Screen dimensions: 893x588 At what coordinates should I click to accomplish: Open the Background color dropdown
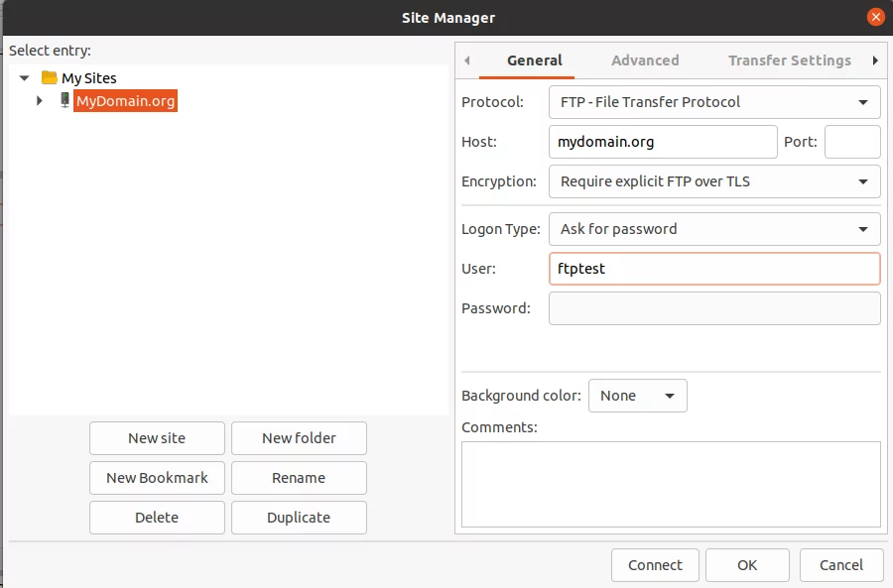pos(637,396)
